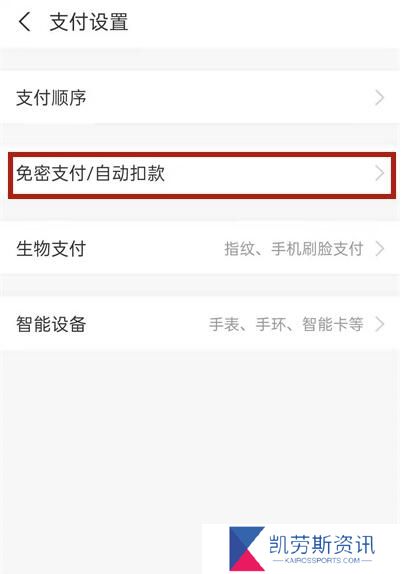Tap 指纹、手机刷脸支付 description text
This screenshot has height=574, width=402.
(x=294, y=249)
